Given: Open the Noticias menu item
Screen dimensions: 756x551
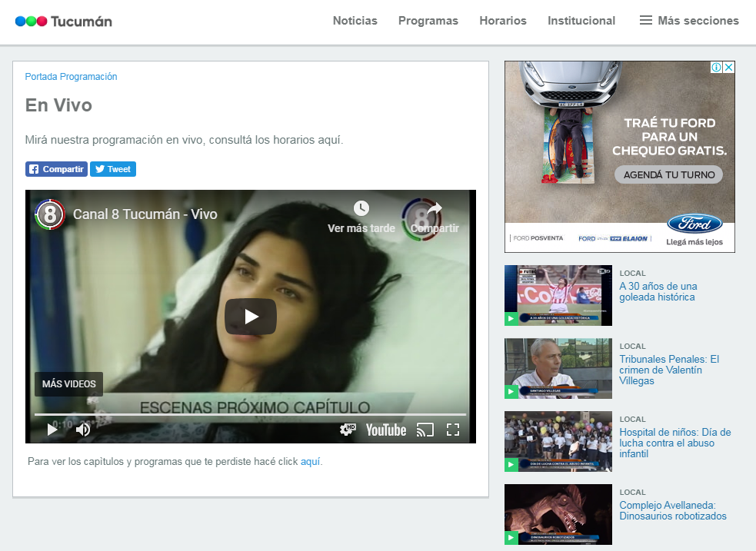Looking at the screenshot, I should 355,21.
